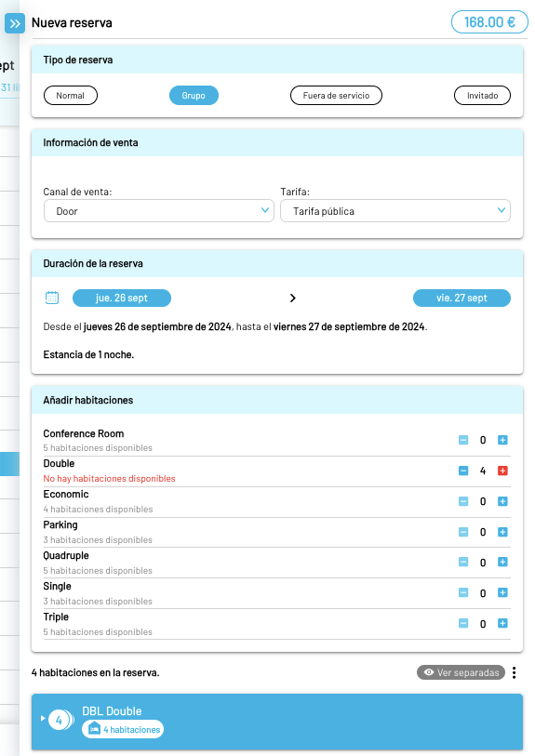
Task: Decrease Quadruple room quantity
Action: [x=463, y=563]
